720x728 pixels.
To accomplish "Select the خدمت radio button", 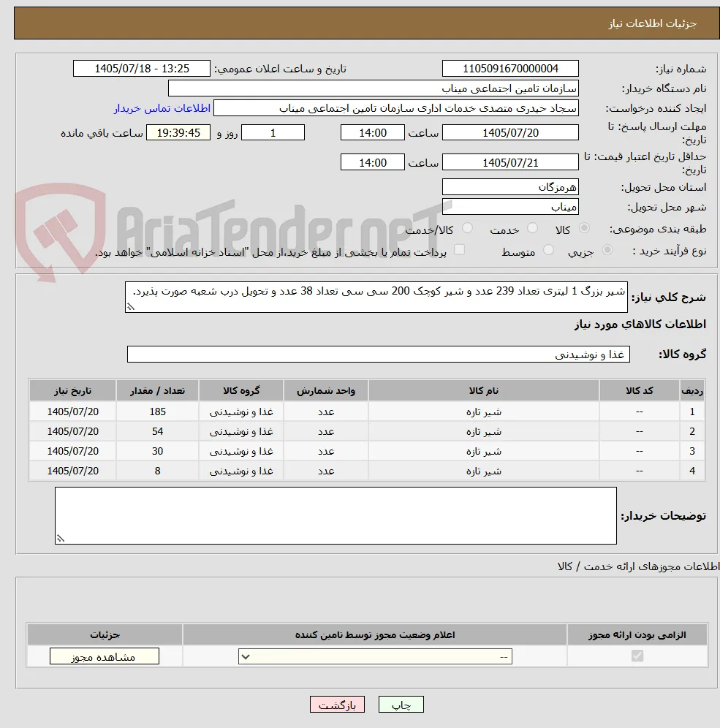I will 532,228.
